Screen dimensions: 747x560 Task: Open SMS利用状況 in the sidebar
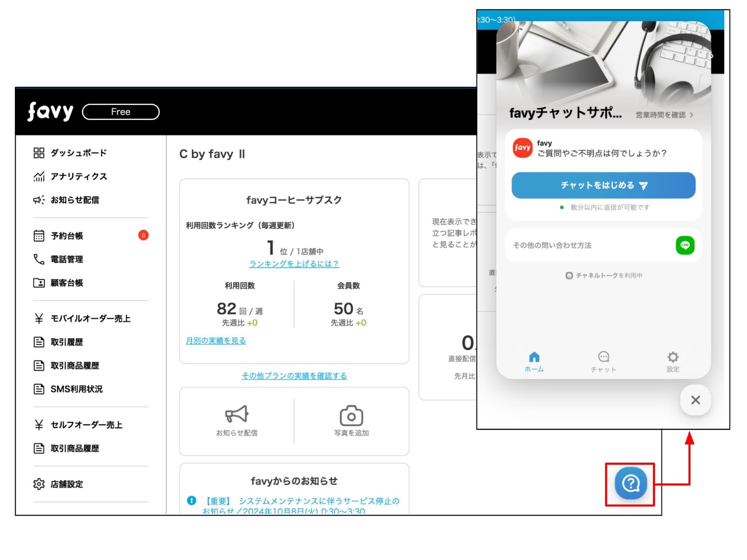point(77,389)
